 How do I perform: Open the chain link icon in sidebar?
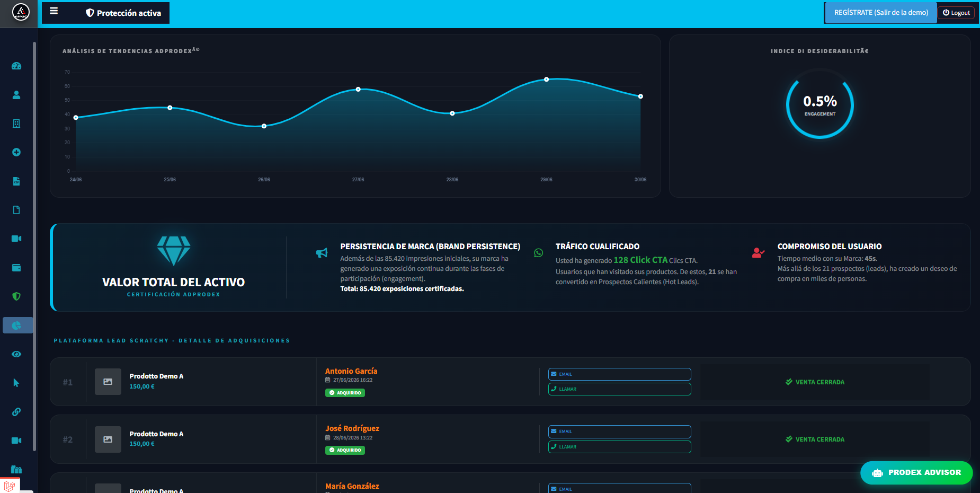16,412
